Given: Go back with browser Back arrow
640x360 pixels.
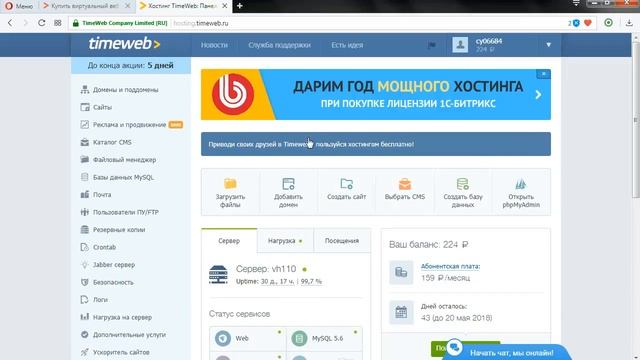Looking at the screenshot, I should pos(10,23).
